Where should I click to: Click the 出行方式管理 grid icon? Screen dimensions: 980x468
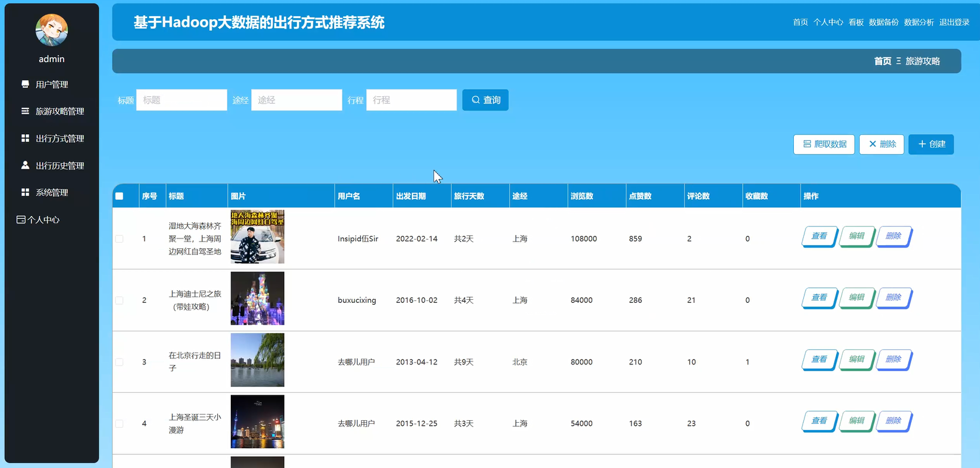25,138
